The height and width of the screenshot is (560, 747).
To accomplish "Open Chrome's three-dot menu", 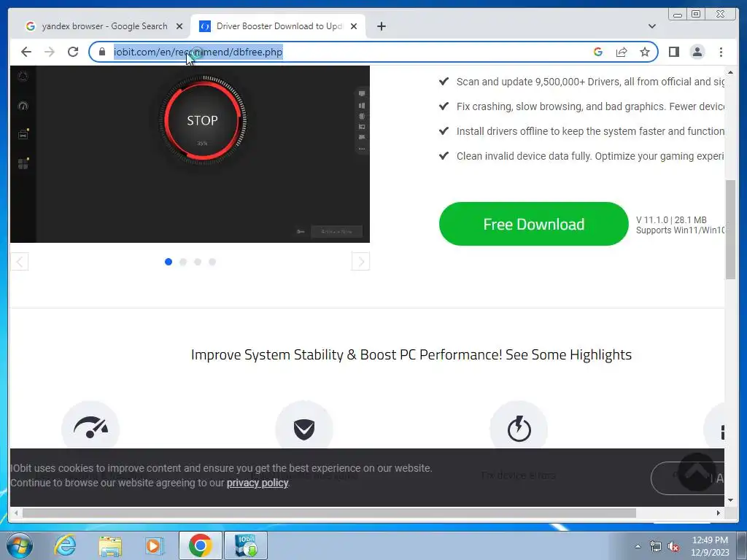I will pyautogui.click(x=721, y=52).
